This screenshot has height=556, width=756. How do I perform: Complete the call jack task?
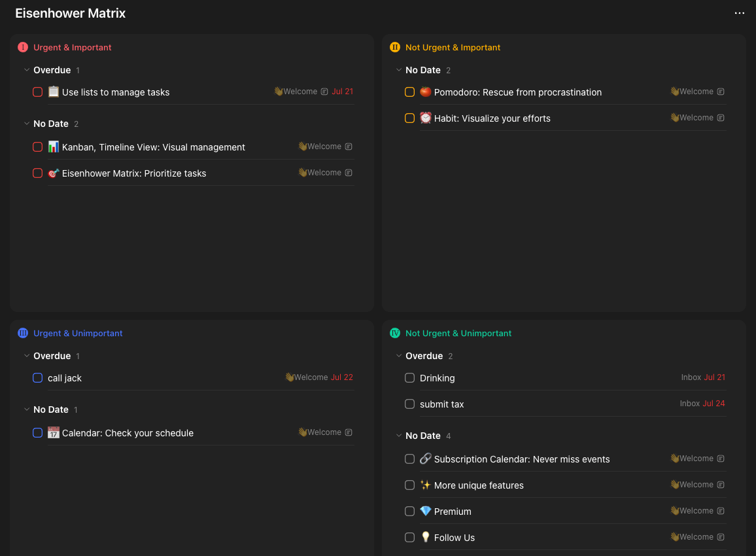click(x=38, y=378)
